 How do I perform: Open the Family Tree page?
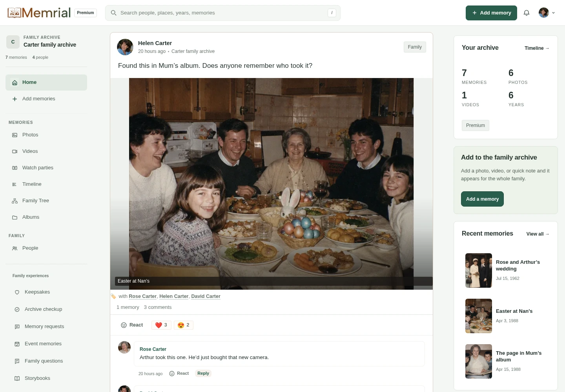click(x=46, y=201)
